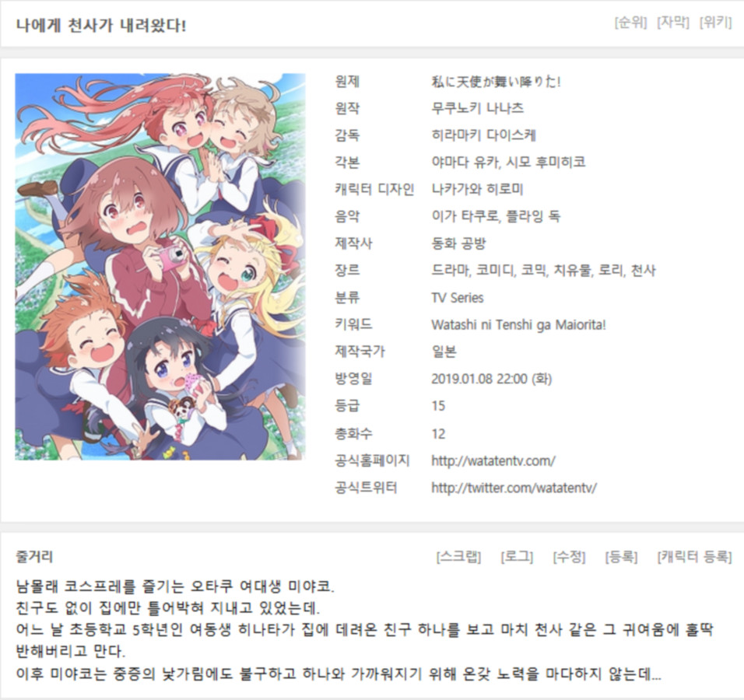The height and width of the screenshot is (700, 744).
Task: Click the [등록] register button
Action: (x=621, y=556)
